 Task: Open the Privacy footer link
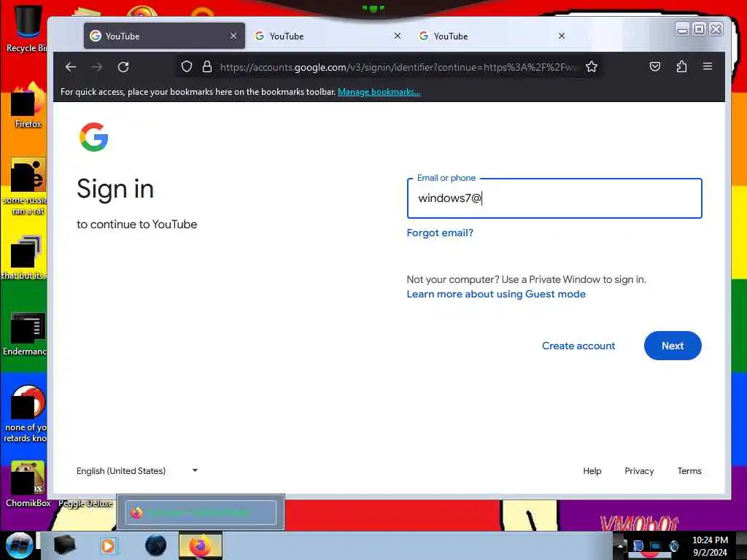pyautogui.click(x=639, y=471)
